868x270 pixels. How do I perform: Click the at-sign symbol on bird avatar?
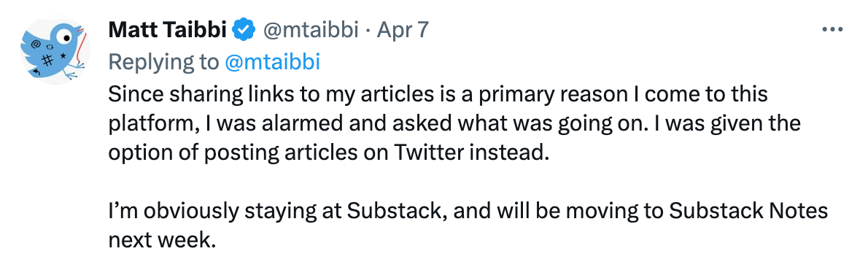click(x=36, y=42)
